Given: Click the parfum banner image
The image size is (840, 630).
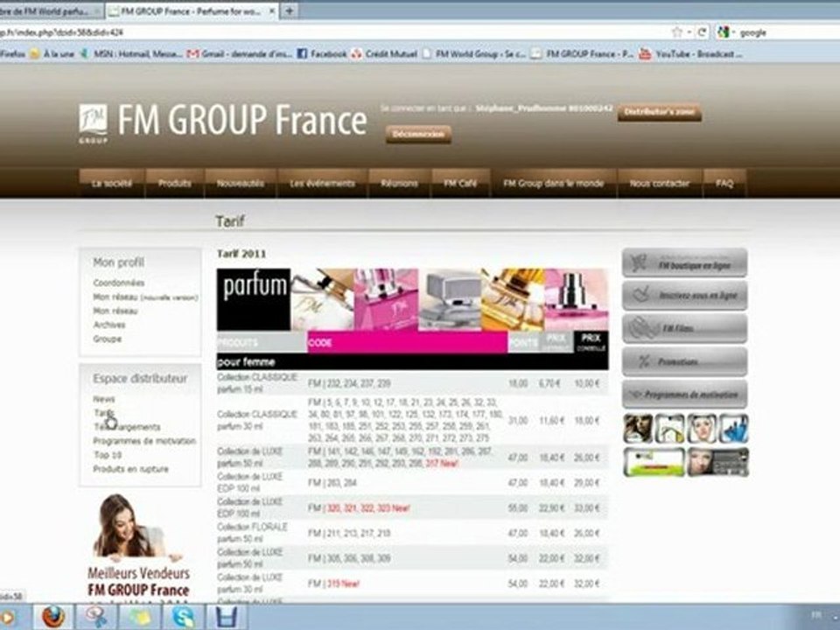Looking at the screenshot, I should [x=412, y=299].
